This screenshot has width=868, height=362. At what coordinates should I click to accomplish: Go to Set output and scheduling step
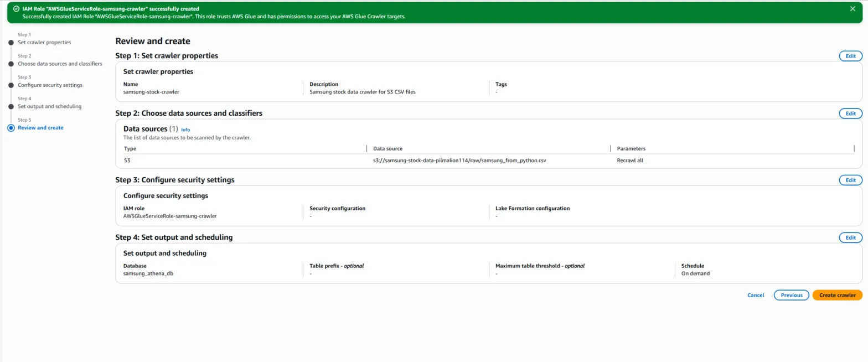tap(50, 106)
